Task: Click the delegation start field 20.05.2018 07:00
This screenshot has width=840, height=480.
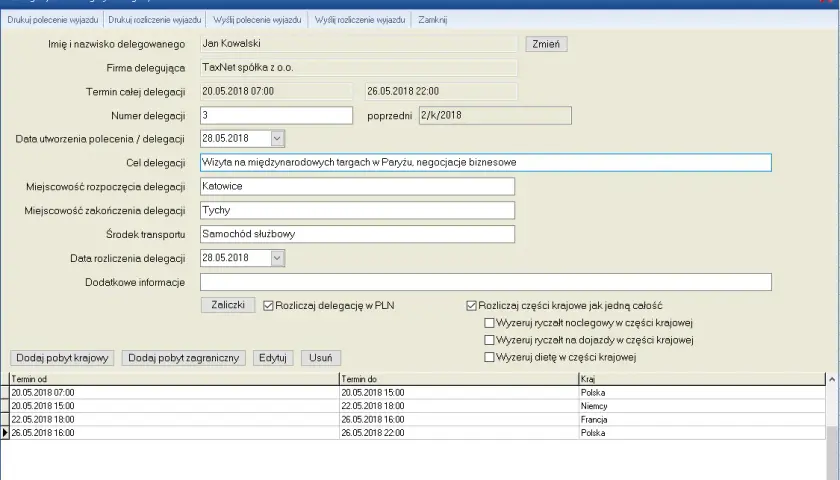Action: 276,92
